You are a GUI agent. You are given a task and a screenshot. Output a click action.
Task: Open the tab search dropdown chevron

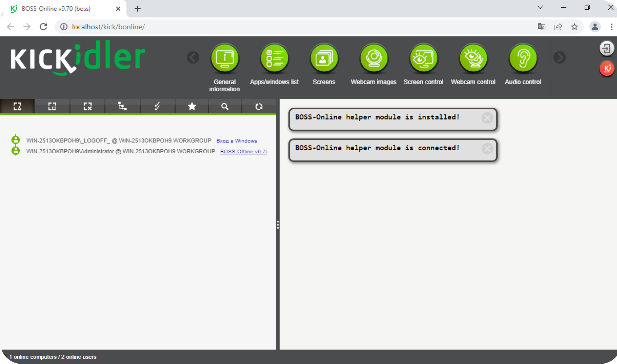(540, 7)
